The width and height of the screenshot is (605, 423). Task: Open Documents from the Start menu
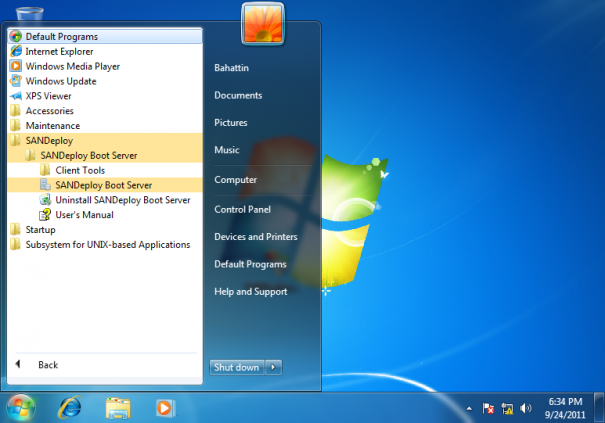[x=238, y=95]
